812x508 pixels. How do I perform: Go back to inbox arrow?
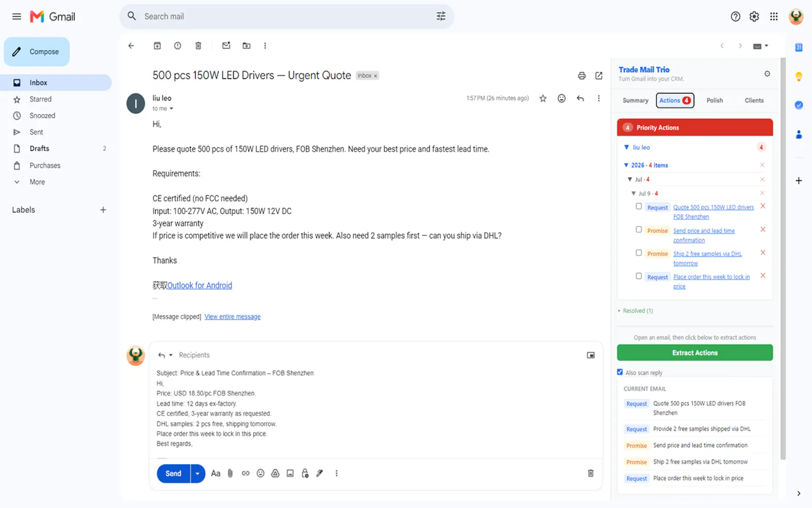tap(131, 46)
